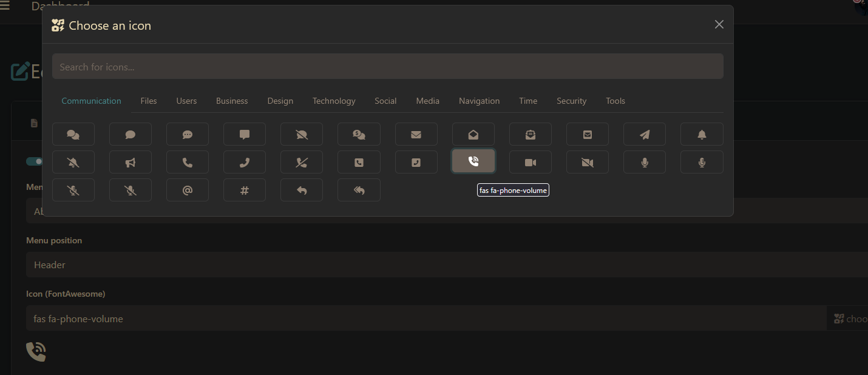Viewport: 868px width, 375px height.
Task: Close the Choose an icon dialog
Action: point(719,24)
